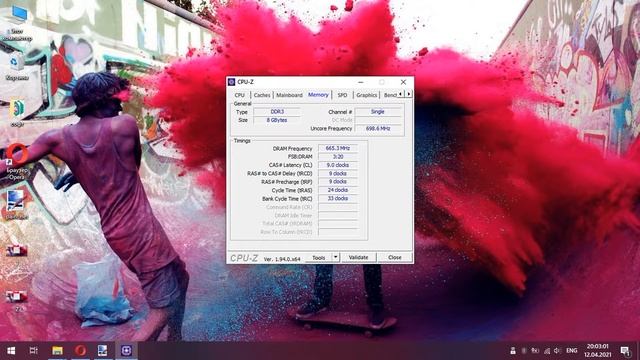Click the RAS# to CAS# Delay value
The height and width of the screenshot is (360, 640).
pos(338,173)
